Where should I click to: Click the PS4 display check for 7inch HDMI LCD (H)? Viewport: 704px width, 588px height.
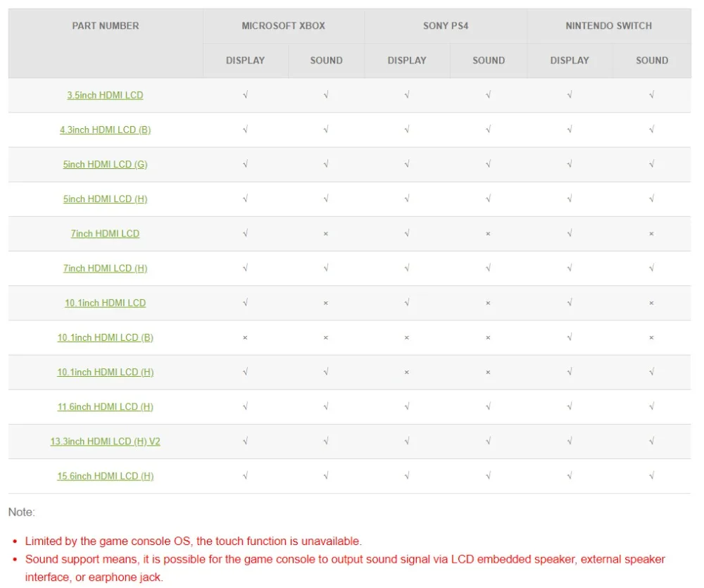407,268
